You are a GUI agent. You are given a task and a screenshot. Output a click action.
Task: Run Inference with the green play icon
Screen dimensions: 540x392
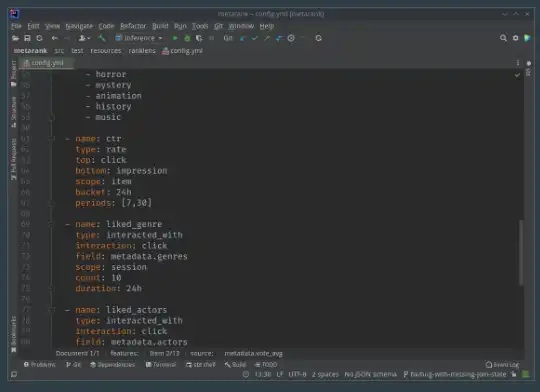point(175,38)
